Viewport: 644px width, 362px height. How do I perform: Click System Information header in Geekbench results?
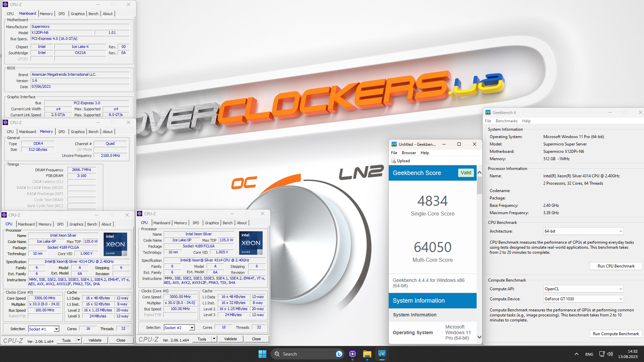pyautogui.click(x=432, y=301)
